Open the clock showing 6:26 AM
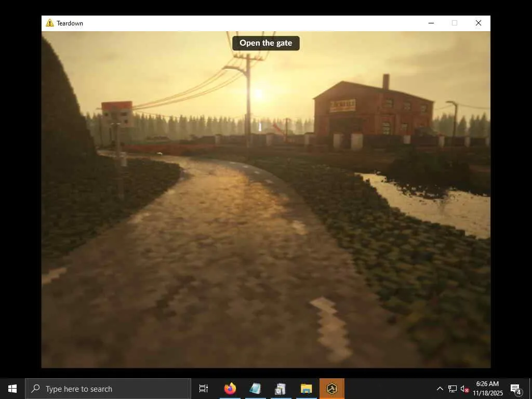This screenshot has height=399, width=532. (x=487, y=389)
